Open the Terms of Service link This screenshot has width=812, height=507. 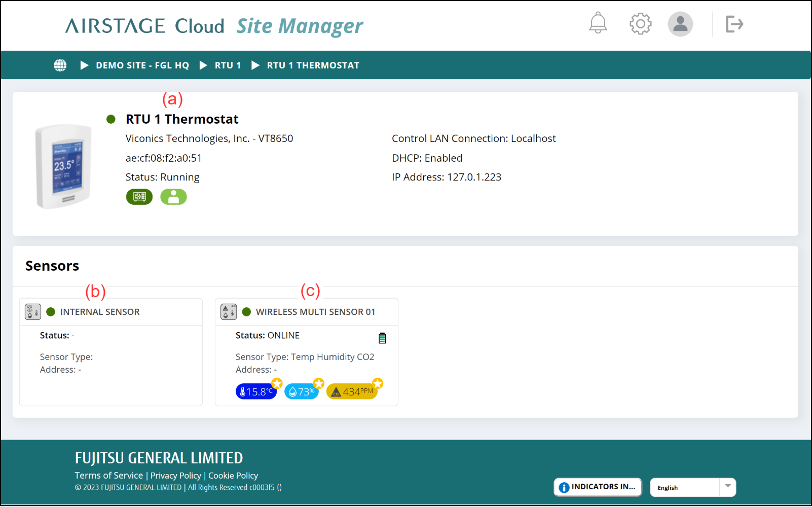pos(109,476)
